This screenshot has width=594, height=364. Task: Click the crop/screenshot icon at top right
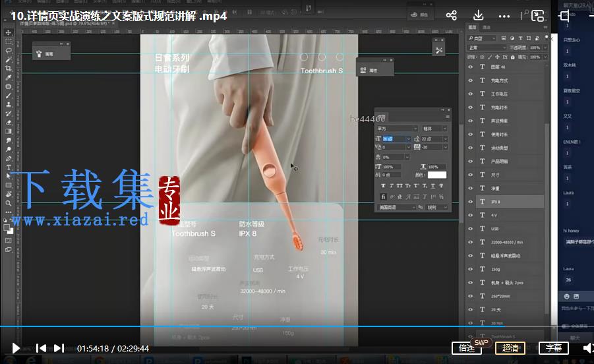point(564,16)
